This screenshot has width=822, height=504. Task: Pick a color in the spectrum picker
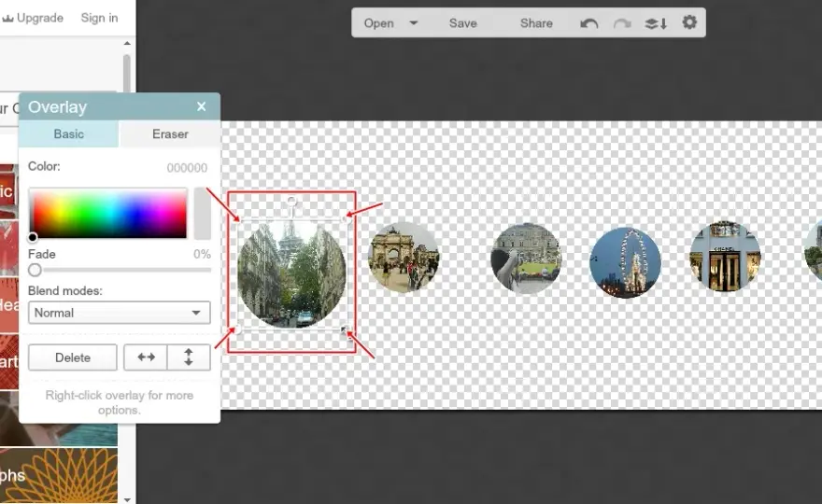tap(108, 214)
